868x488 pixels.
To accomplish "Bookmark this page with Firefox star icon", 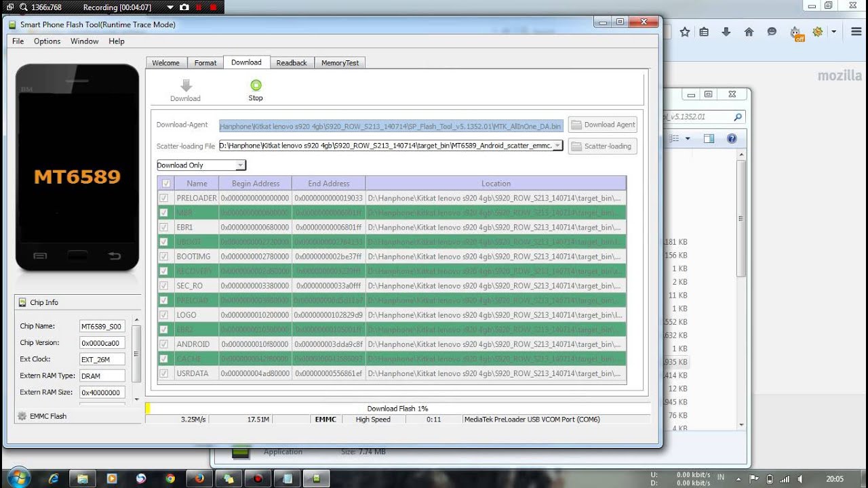I will click(685, 32).
